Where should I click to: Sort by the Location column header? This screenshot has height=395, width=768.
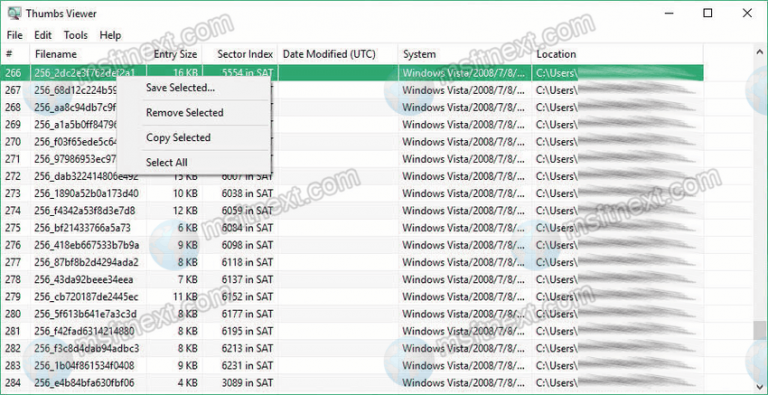(x=617, y=54)
